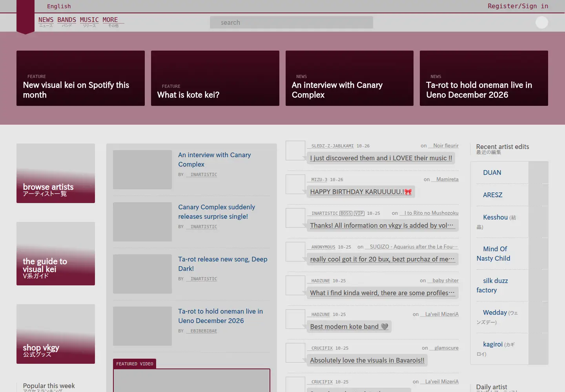Open article Canary Complex suddenly releases surprise single
Image resolution: width=565 pixels, height=392 pixels.
217,212
